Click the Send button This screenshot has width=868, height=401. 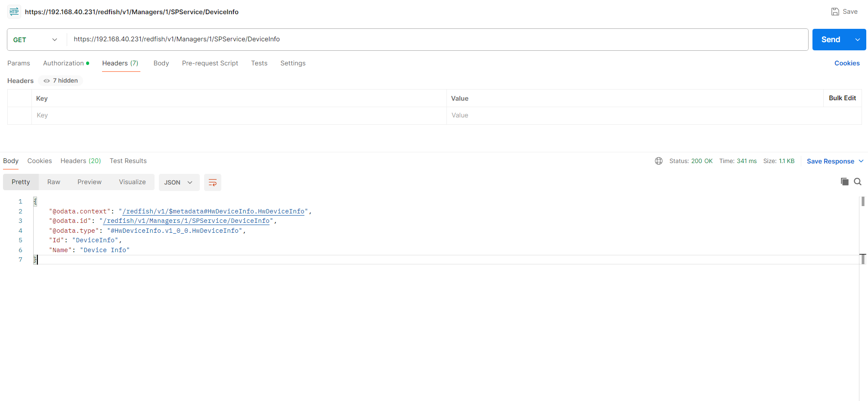[830, 40]
